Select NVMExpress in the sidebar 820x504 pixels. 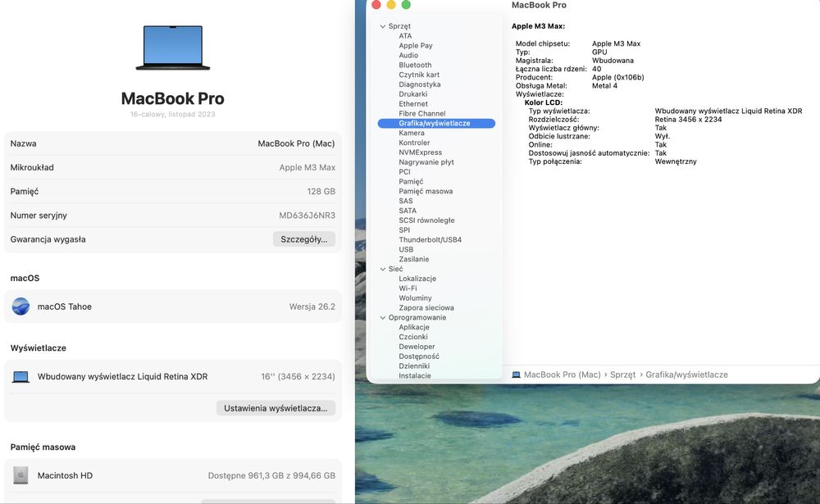pyautogui.click(x=421, y=152)
